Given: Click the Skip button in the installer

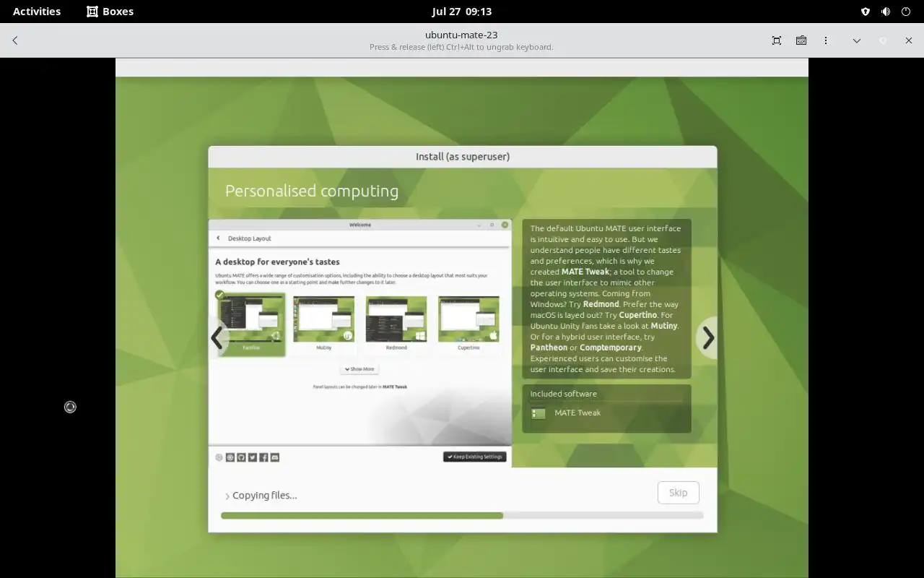Looking at the screenshot, I should 679,493.
